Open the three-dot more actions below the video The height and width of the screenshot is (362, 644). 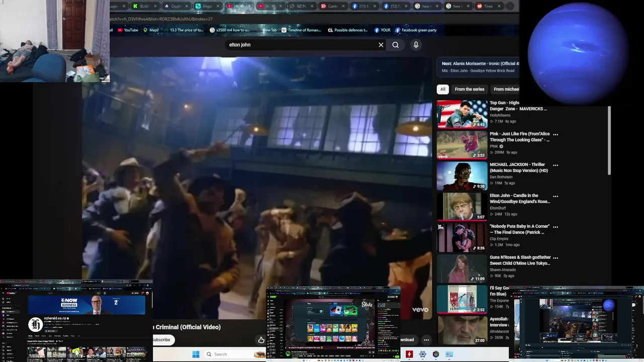426,340
